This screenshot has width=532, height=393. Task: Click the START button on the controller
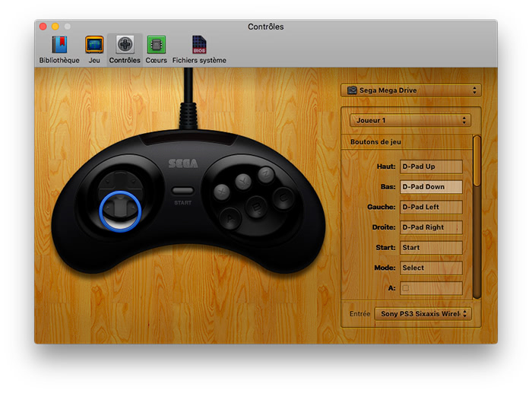(183, 191)
